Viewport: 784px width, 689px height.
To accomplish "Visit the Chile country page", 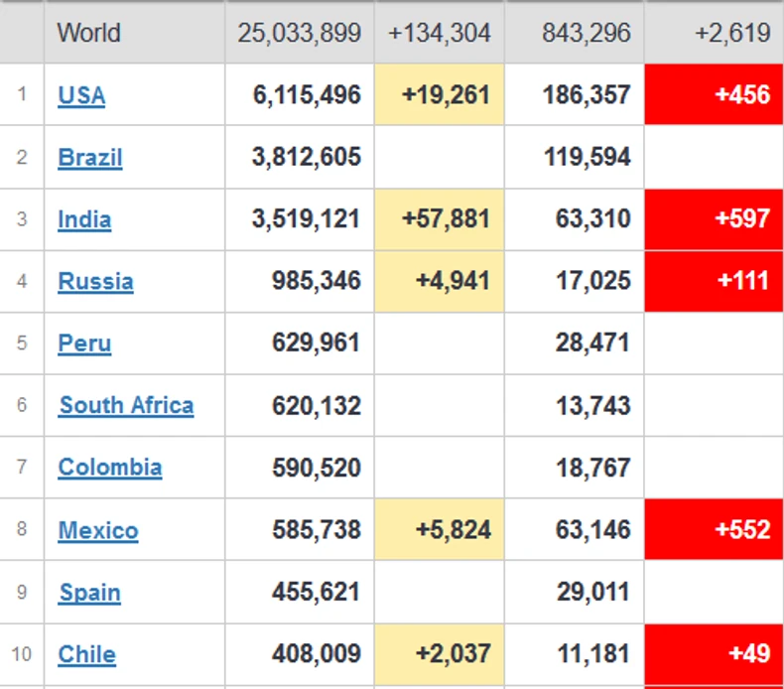I will 86,654.
